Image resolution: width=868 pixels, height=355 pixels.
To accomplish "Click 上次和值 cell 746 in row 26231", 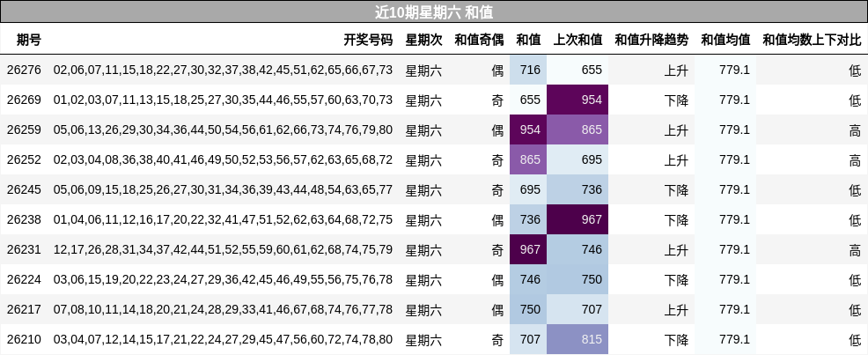I will click(577, 249).
